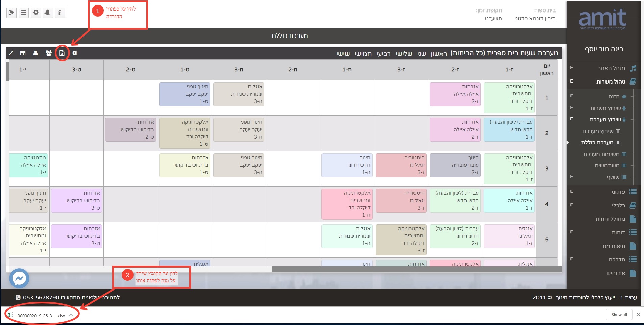Image resolution: width=644 pixels, height=325 pixels.
Task: Open notifications bell icon
Action: point(48,13)
